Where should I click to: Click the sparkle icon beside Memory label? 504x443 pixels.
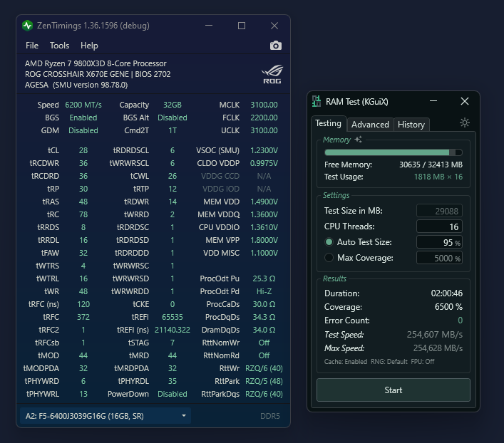coord(359,140)
